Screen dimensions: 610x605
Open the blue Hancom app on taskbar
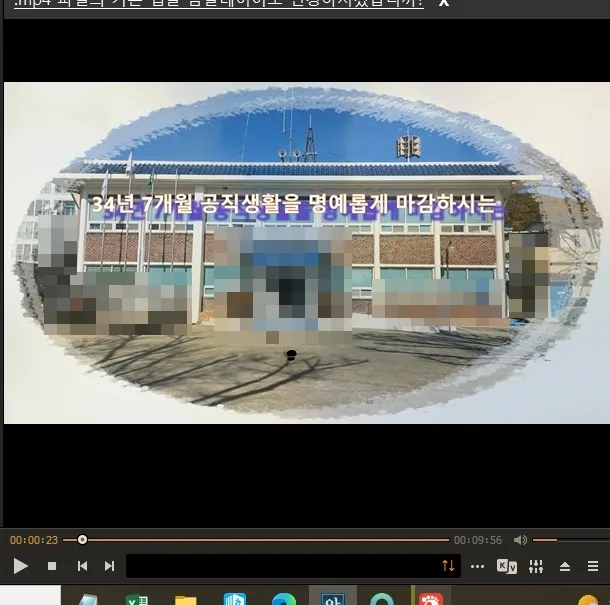(235, 599)
